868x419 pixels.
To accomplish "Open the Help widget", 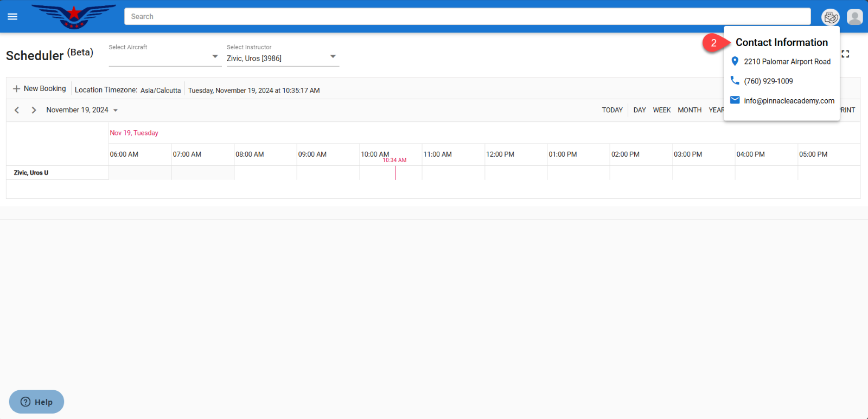I will pos(36,402).
